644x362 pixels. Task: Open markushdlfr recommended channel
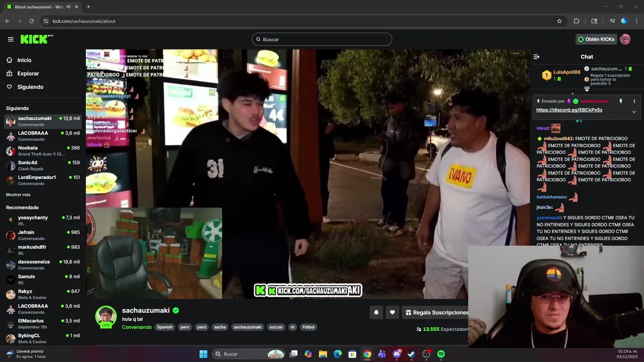43,250
